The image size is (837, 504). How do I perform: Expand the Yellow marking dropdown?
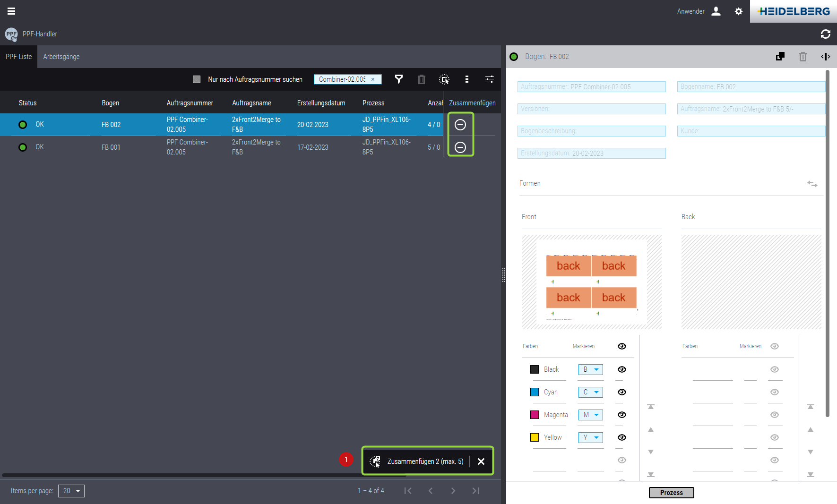pyautogui.click(x=591, y=437)
